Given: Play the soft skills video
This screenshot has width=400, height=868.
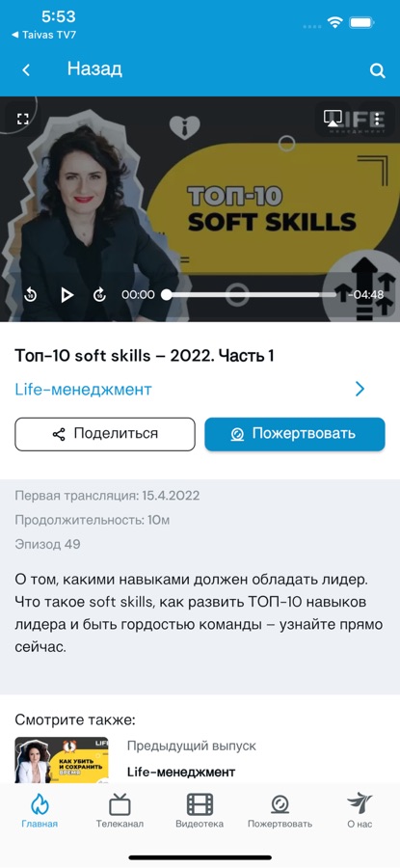Looking at the screenshot, I should point(67,295).
